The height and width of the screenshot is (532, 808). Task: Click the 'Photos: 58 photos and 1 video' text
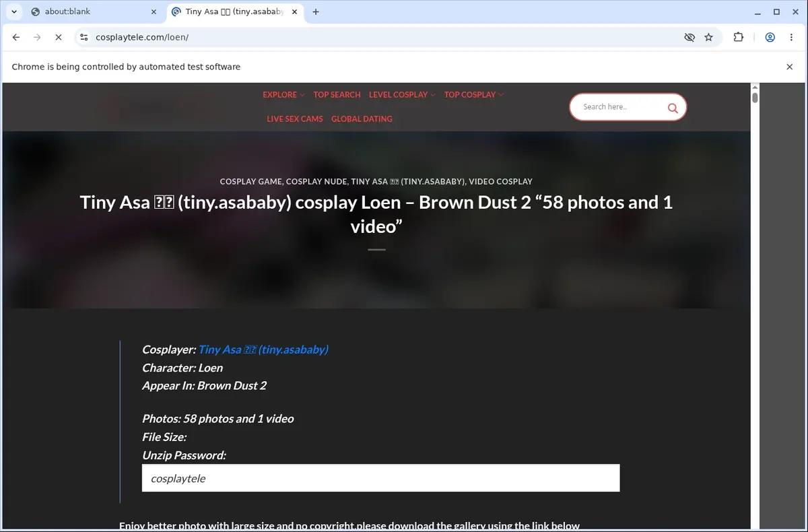click(x=218, y=419)
